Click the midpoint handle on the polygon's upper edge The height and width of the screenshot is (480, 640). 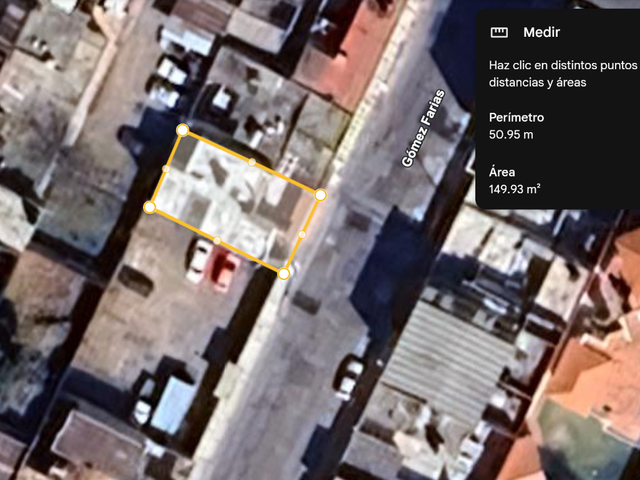(x=252, y=162)
